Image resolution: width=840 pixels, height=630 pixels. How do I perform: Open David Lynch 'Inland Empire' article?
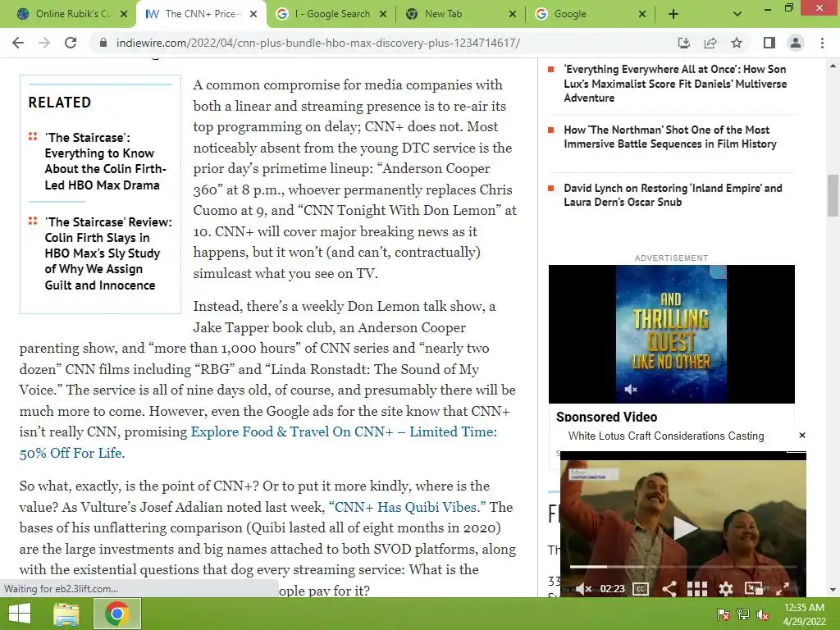pos(673,195)
